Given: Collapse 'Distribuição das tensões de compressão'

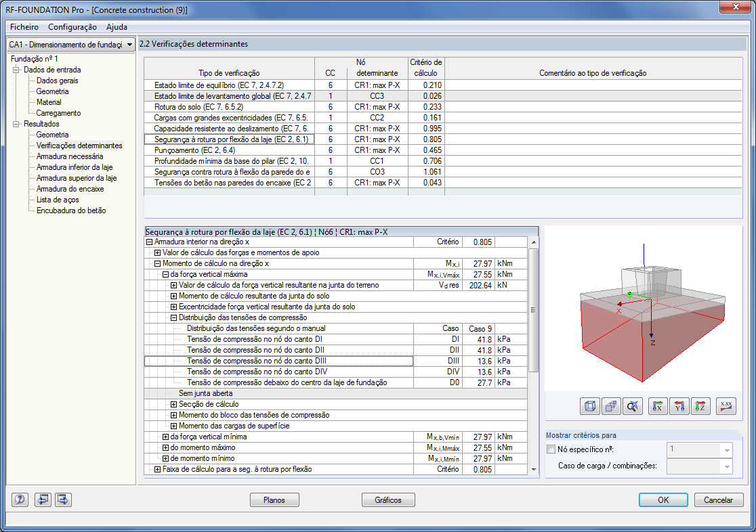Looking at the screenshot, I should pyautogui.click(x=173, y=317).
